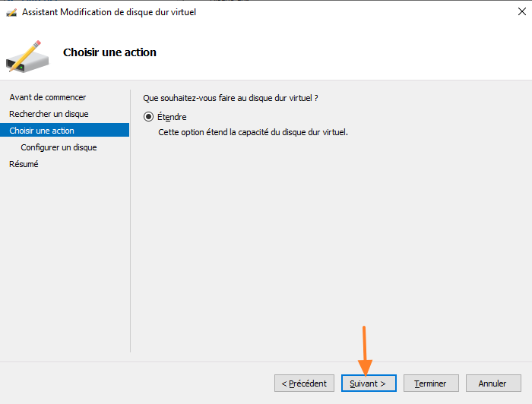Click the window title Assistant Modification text
This screenshot has height=404, width=532.
click(x=109, y=12)
